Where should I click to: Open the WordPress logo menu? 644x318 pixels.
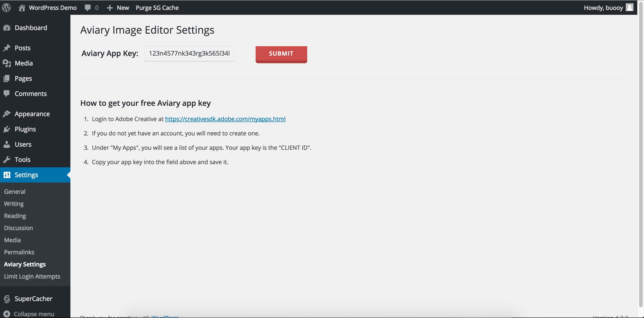pos(6,7)
